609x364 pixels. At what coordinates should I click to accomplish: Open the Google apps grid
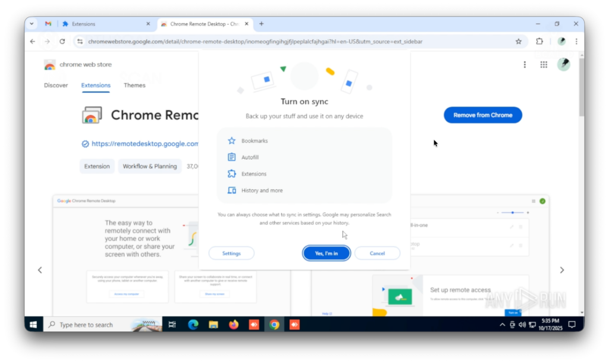pyautogui.click(x=544, y=64)
